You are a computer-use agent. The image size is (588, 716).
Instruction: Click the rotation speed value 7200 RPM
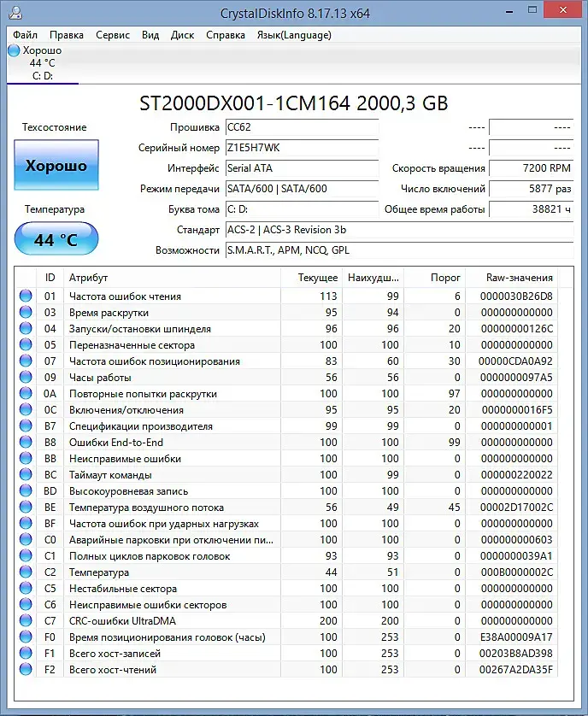pos(531,168)
